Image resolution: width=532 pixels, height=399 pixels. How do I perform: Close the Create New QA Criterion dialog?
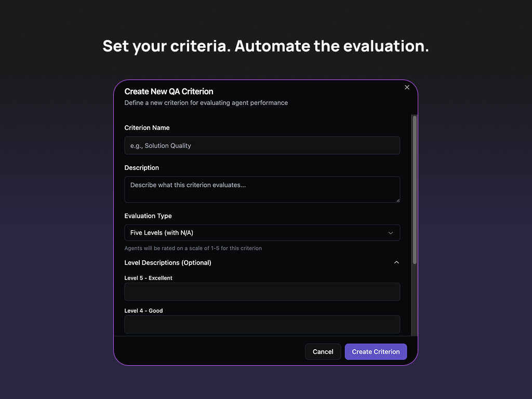(x=407, y=87)
